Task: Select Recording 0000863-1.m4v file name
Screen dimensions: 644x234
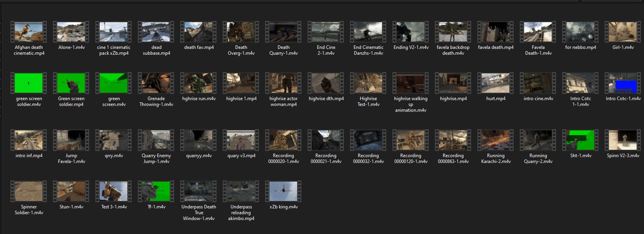Action: pyautogui.click(x=453, y=159)
